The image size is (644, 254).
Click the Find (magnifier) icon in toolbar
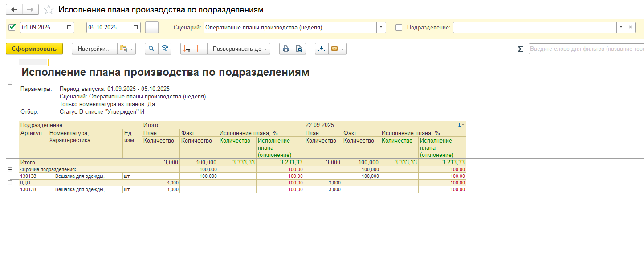tap(151, 49)
